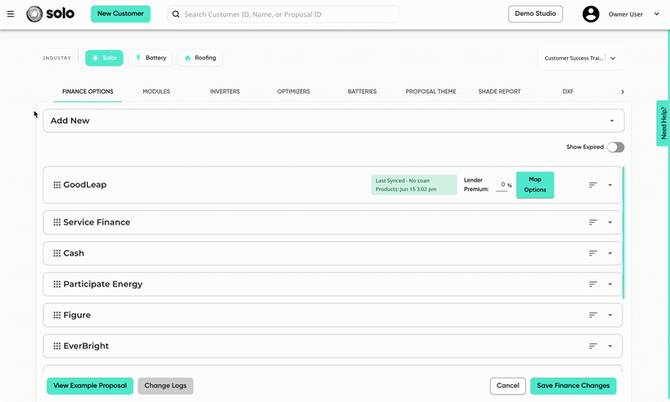The height and width of the screenshot is (402, 670).
Task: Click the Figure lender name
Action: coord(77,315)
